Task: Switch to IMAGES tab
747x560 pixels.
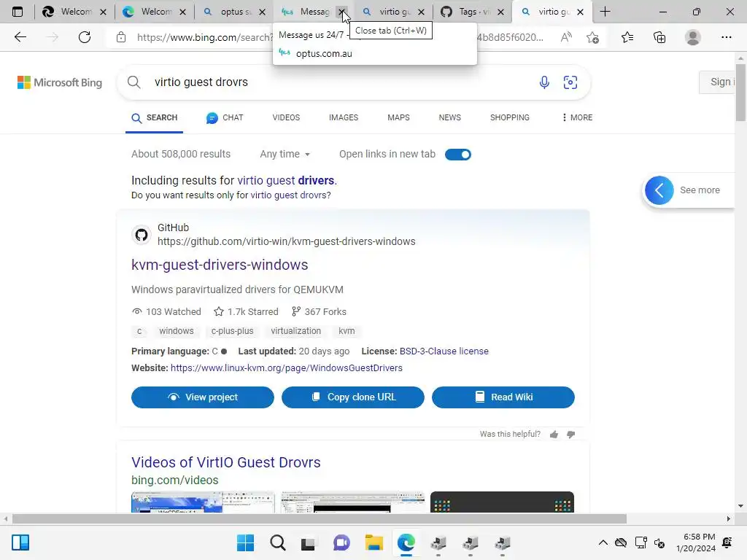Action: (x=344, y=117)
